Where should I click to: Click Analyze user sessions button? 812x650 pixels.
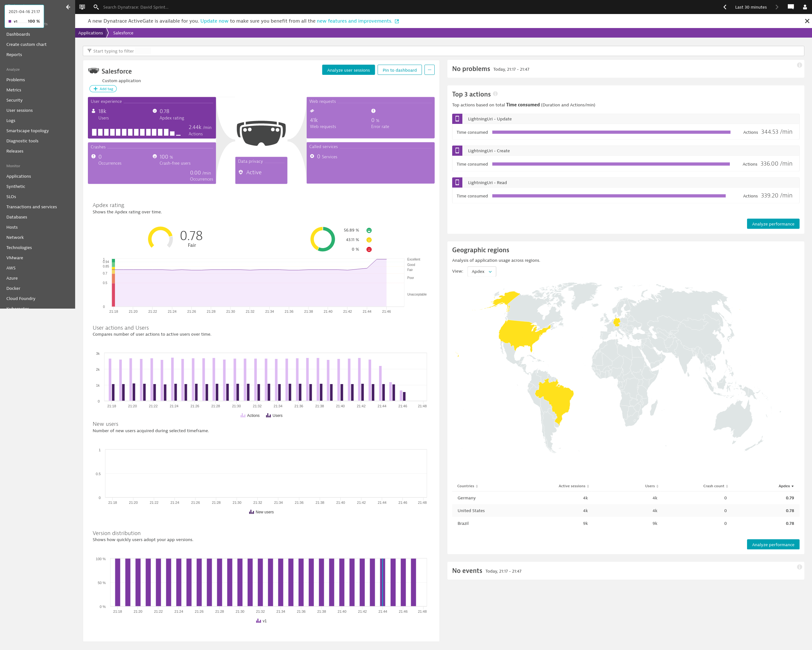[348, 70]
